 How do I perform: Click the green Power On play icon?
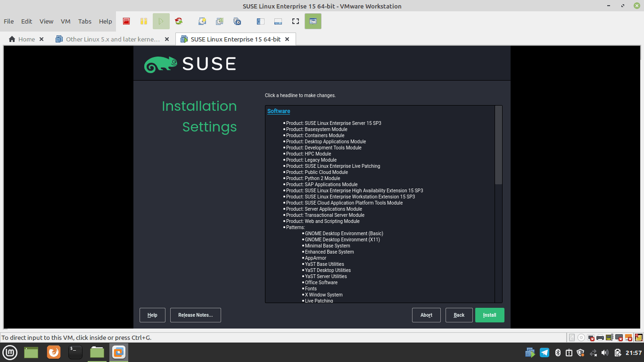161,21
